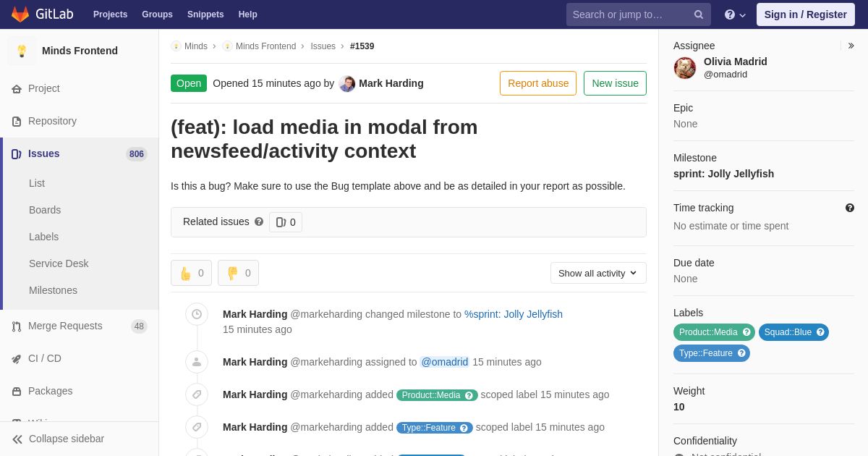Click the related issues count badge
Viewport: 868px width, 456px height.
pos(286,222)
